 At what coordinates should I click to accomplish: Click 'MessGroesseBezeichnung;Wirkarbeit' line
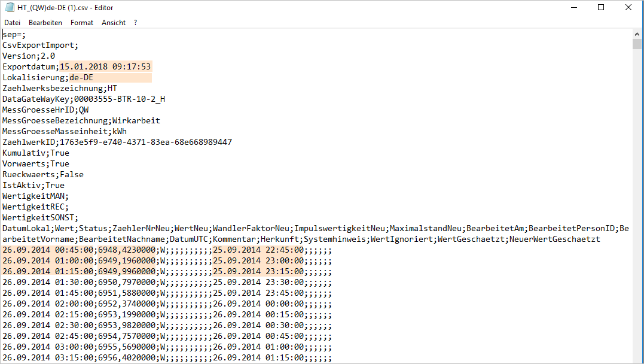[x=81, y=120]
